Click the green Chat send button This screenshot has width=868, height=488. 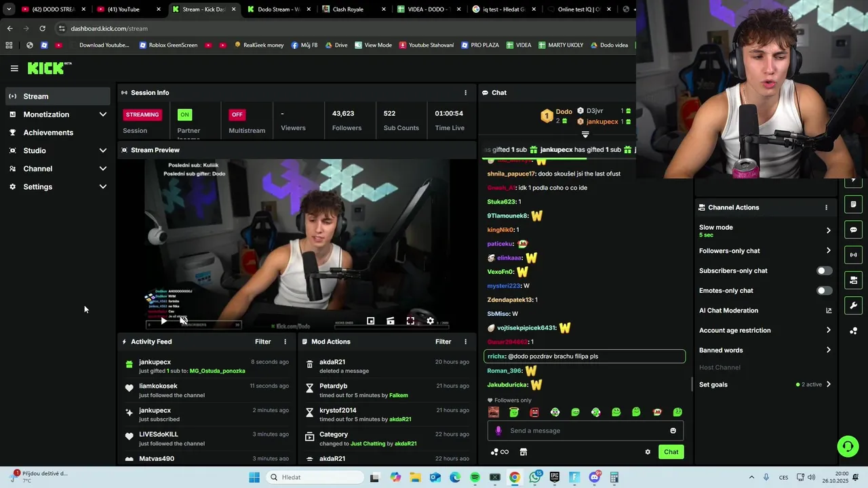[x=671, y=452]
